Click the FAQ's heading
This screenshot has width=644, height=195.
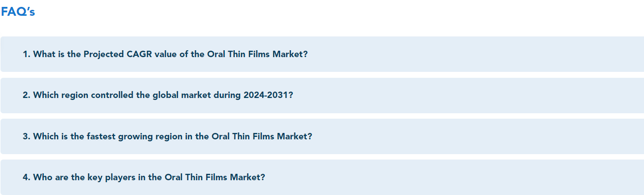[x=18, y=12]
